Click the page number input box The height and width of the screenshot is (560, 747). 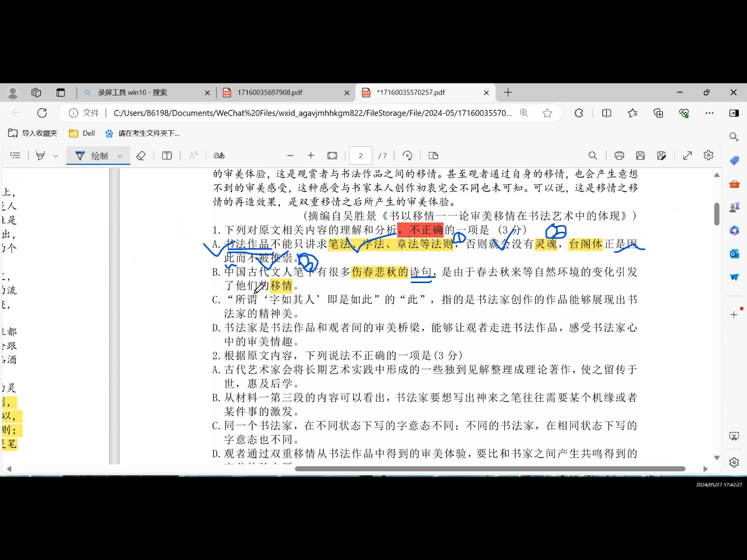click(x=361, y=156)
